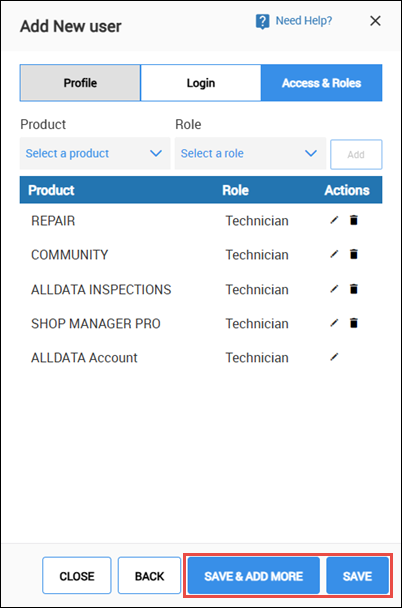This screenshot has width=402, height=608.
Task: Edit the REPAIR product role
Action: tap(334, 220)
